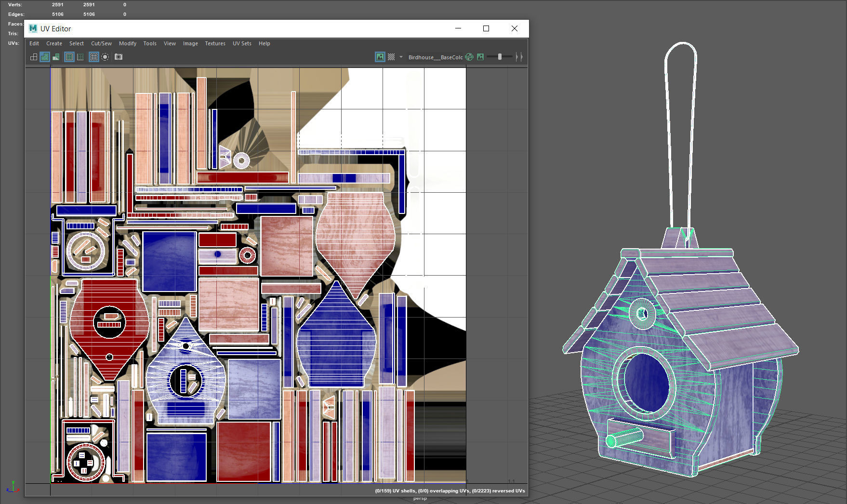Open the Select menu in UV Editor
This screenshot has height=504, width=847.
pos(77,43)
